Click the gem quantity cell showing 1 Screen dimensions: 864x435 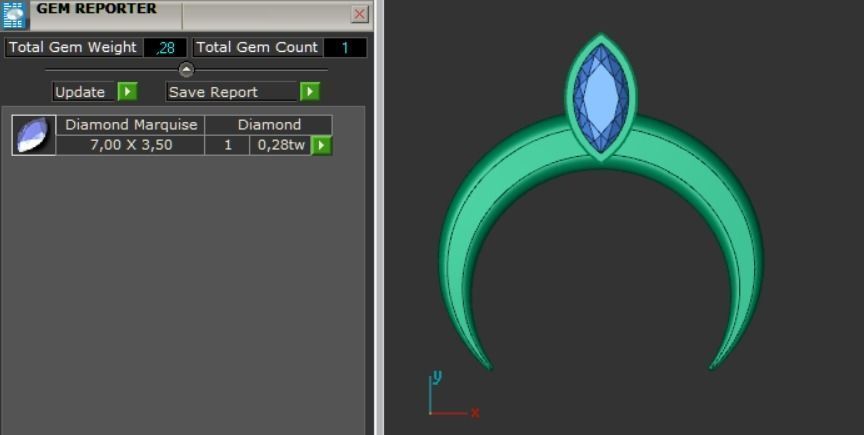click(x=227, y=146)
